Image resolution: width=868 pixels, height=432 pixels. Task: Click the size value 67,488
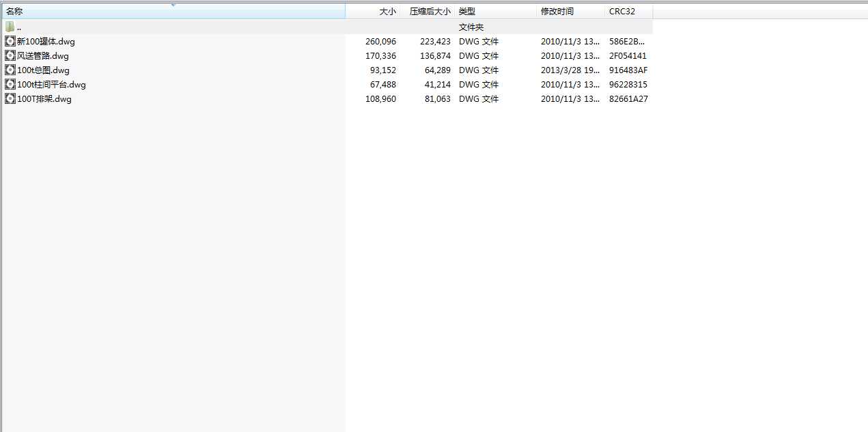point(382,85)
